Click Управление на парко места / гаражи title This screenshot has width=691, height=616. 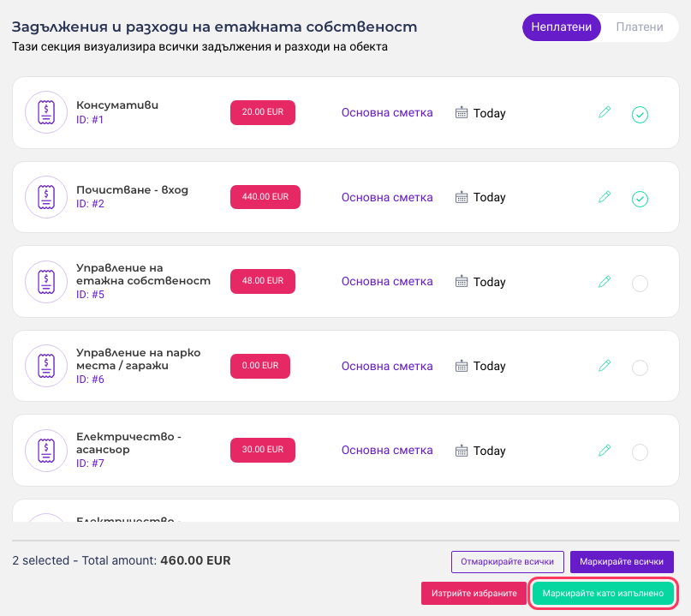[139, 359]
